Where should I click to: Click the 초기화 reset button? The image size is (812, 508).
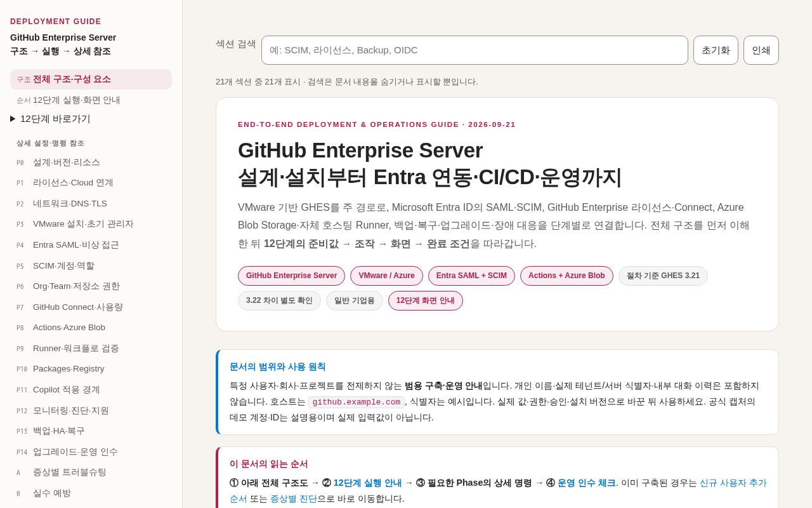click(x=716, y=50)
